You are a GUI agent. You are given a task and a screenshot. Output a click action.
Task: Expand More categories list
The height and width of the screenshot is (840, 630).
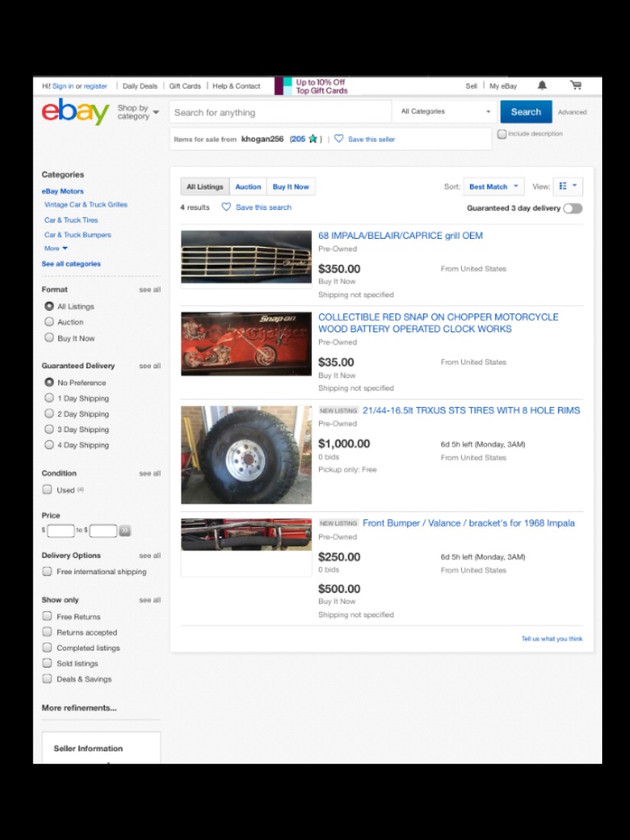click(x=56, y=248)
